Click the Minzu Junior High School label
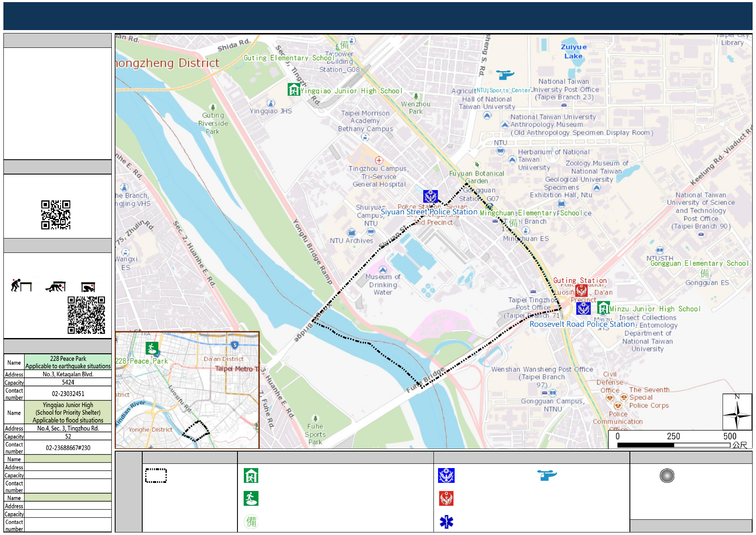This screenshot has height=535, width=756. [x=655, y=309]
